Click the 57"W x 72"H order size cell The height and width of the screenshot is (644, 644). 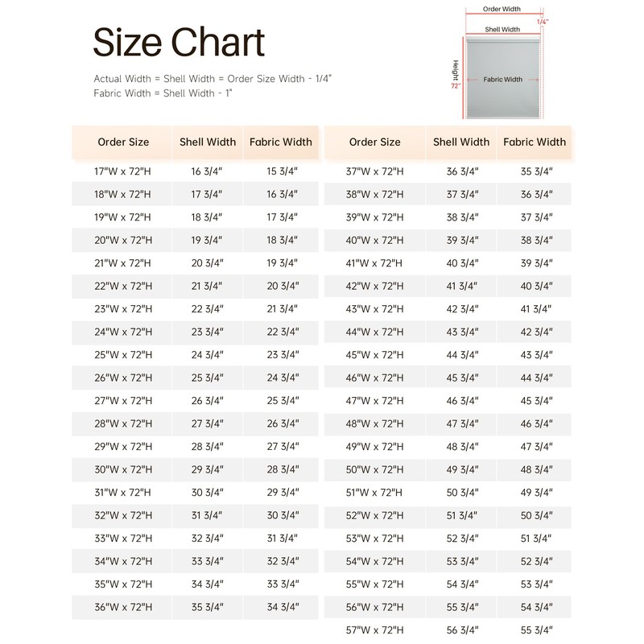pyautogui.click(x=375, y=630)
